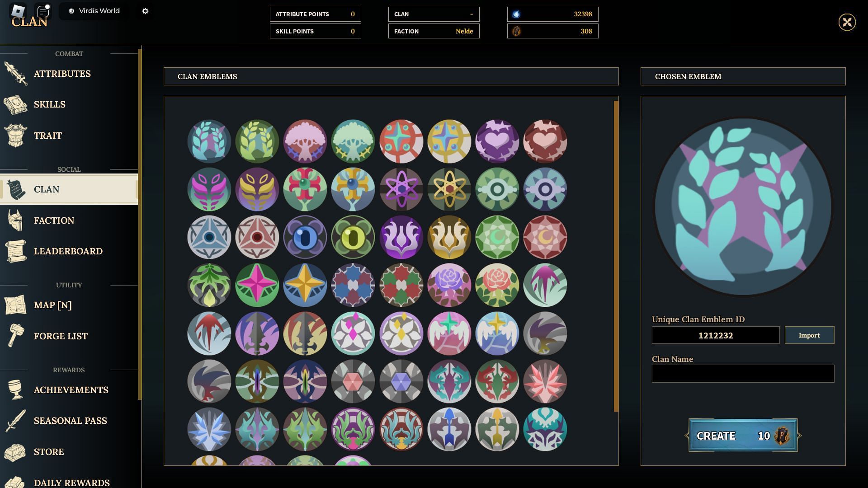Click the ATTRIBUTES sidebar icon
The height and width of the screenshot is (488, 868).
click(x=16, y=74)
